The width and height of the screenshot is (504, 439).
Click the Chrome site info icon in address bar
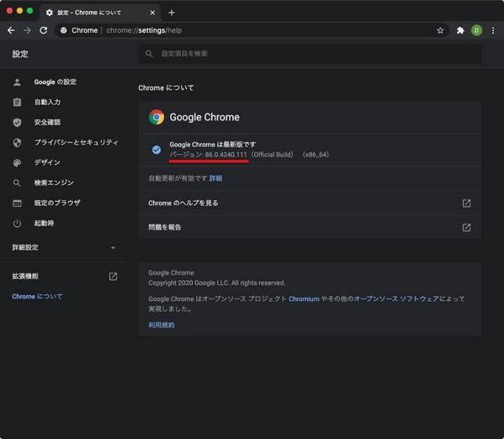click(64, 30)
